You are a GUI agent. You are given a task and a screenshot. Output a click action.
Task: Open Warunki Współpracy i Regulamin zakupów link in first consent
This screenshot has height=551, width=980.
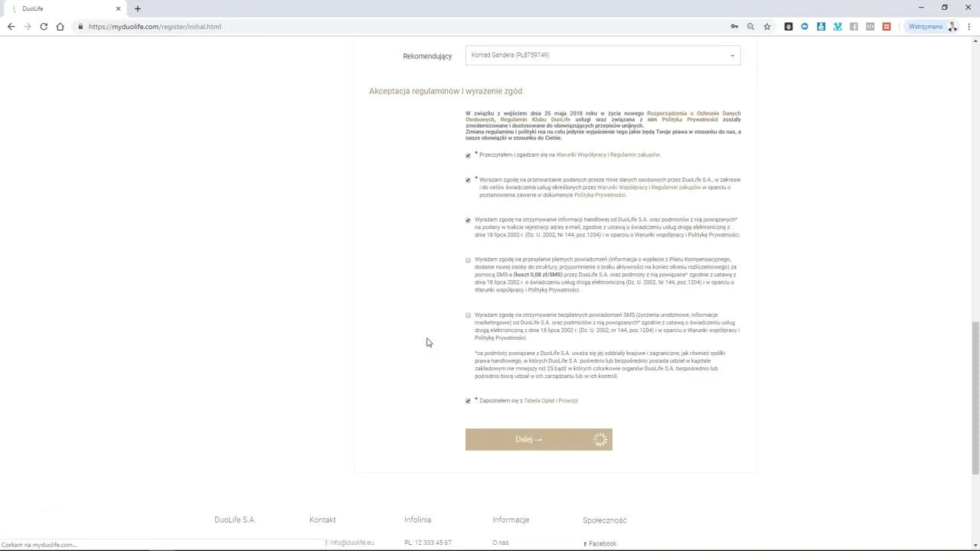pos(608,155)
